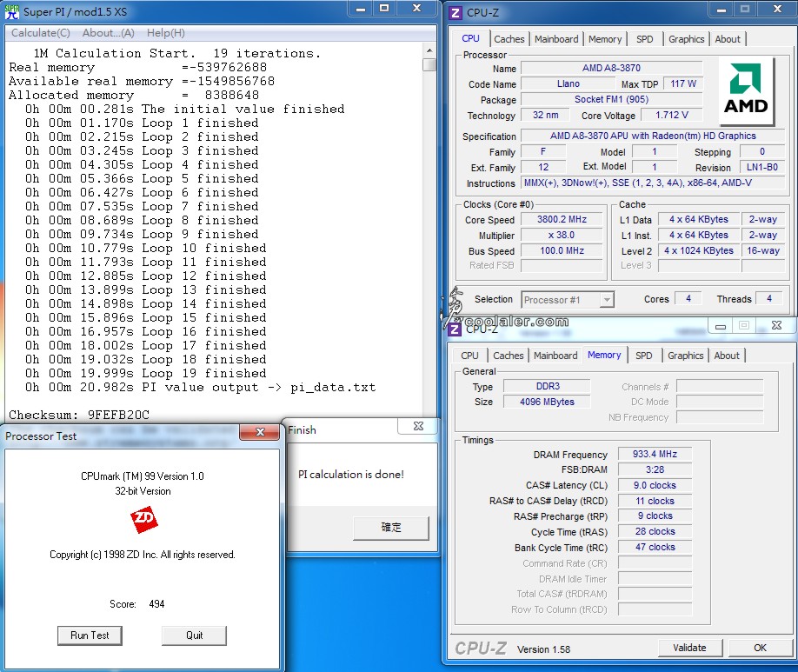Open the Help(H) menu in Super PI
Screen dimensions: 798x672
click(166, 33)
